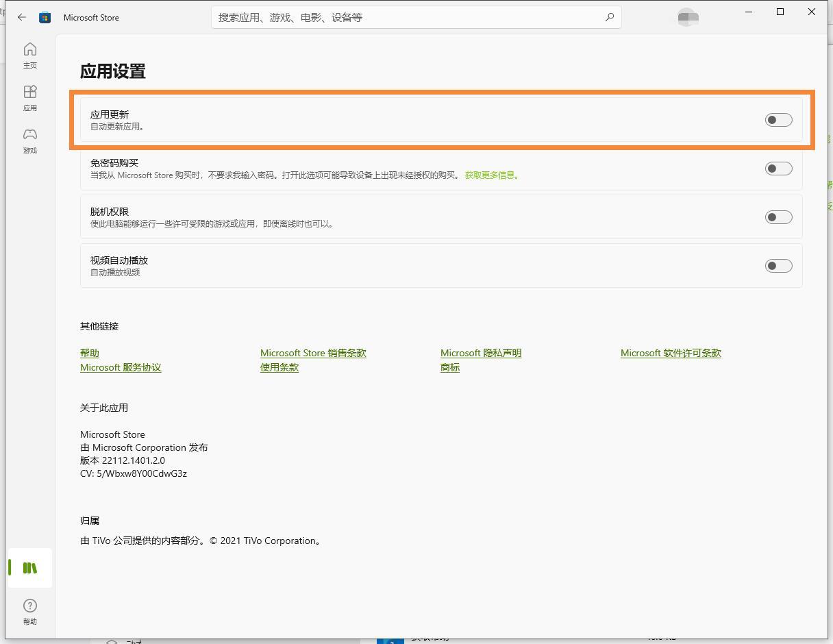Open the 获取更多信息 link
The height and width of the screenshot is (644, 833).
pos(493,175)
